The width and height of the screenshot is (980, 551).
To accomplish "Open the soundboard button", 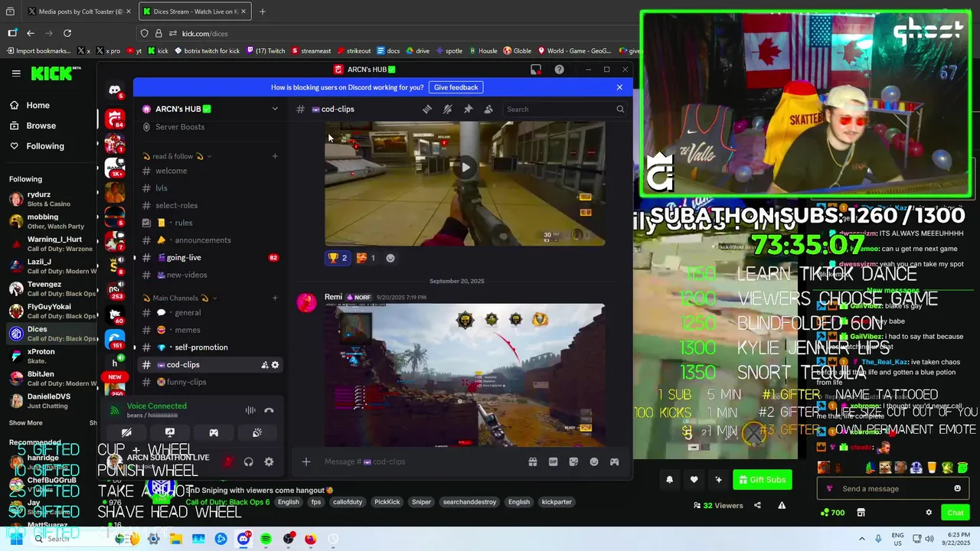I will pyautogui.click(x=257, y=432).
